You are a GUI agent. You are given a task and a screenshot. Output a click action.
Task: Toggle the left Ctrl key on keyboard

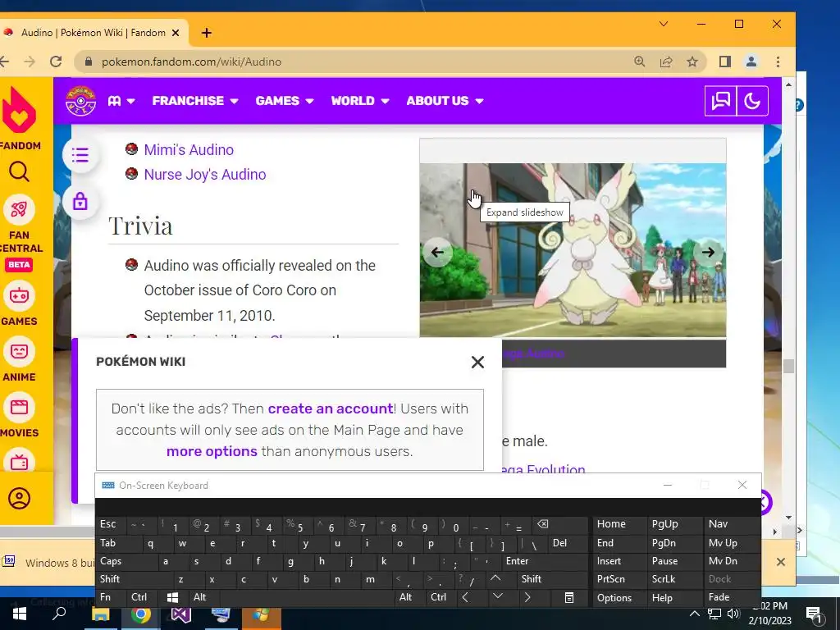coord(143,597)
